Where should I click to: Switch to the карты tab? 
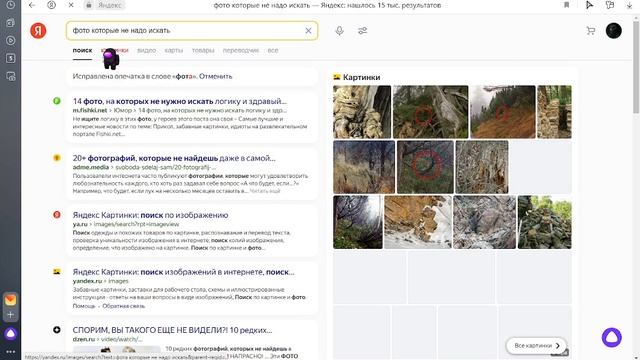tap(174, 50)
